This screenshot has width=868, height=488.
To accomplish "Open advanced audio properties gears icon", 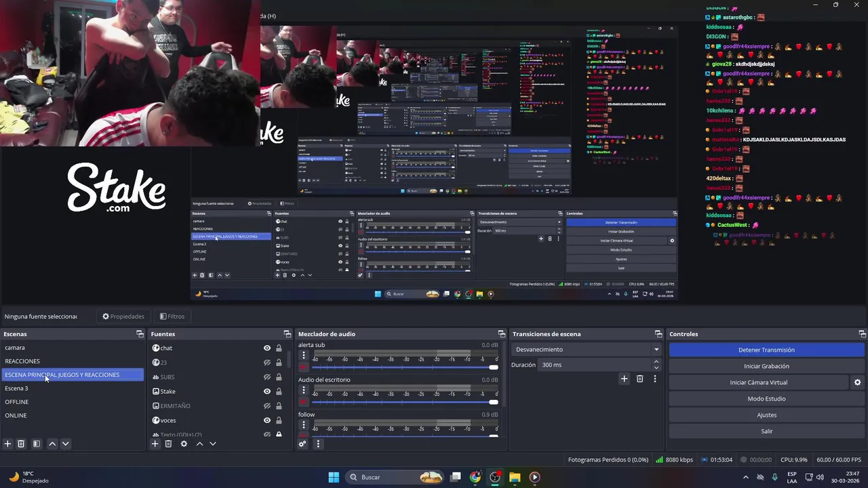I will pos(302,444).
